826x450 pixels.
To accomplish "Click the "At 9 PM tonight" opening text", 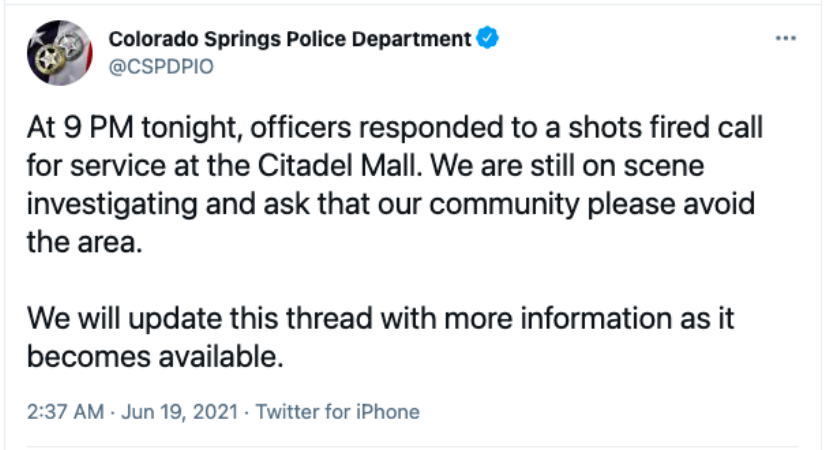I will click(x=135, y=128).
